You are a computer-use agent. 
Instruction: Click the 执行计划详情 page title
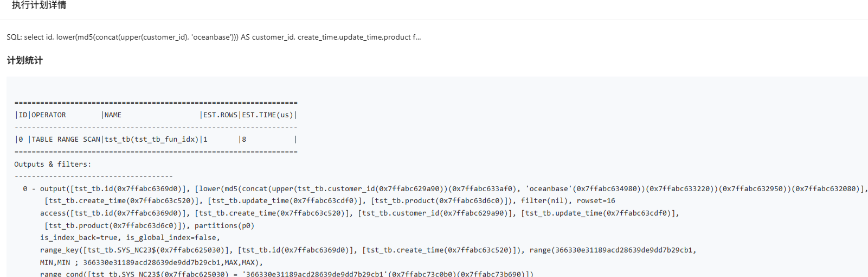click(x=39, y=5)
